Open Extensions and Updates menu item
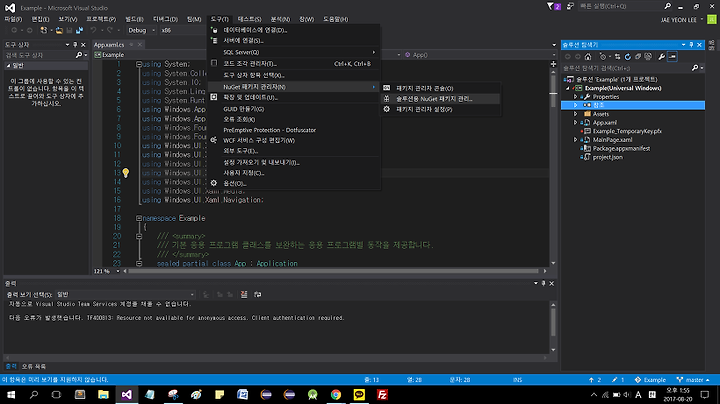720x404 pixels. click(x=294, y=97)
